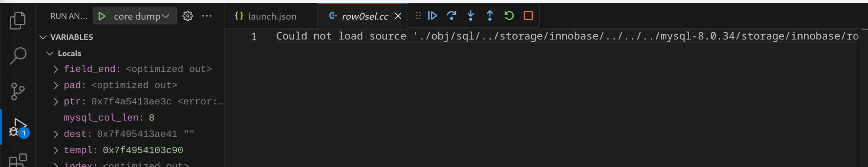Screen dimensions: 868x167
Task: Open the Extensions view icon
Action: 18,160
